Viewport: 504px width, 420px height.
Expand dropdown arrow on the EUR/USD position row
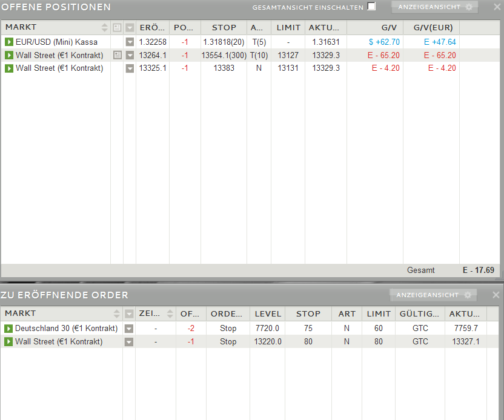(x=130, y=42)
